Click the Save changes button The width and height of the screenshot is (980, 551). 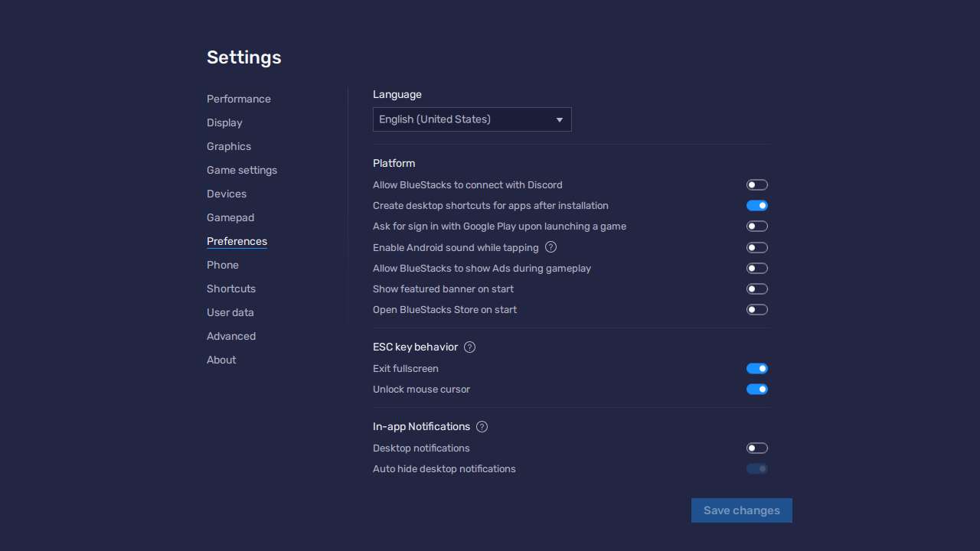click(x=741, y=510)
